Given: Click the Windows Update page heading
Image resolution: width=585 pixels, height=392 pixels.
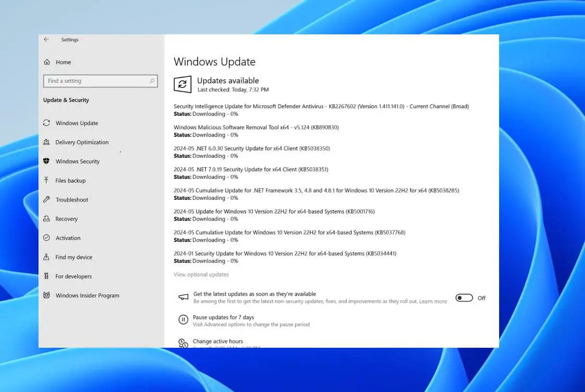Looking at the screenshot, I should coord(214,61).
